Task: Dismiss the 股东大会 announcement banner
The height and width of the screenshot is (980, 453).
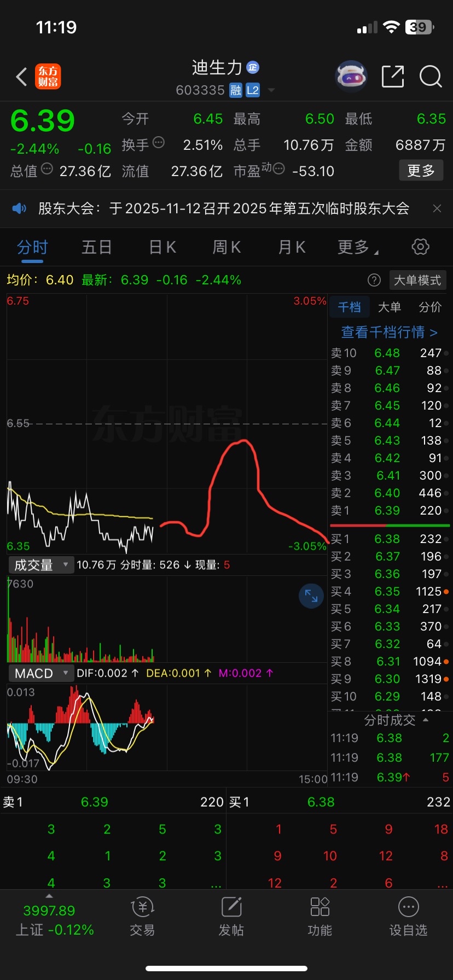Action: [x=437, y=208]
